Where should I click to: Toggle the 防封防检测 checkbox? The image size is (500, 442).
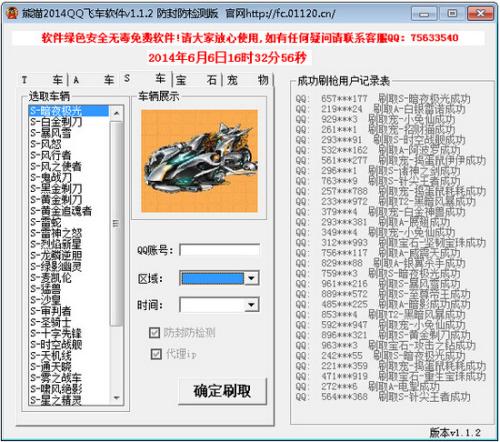pos(154,332)
